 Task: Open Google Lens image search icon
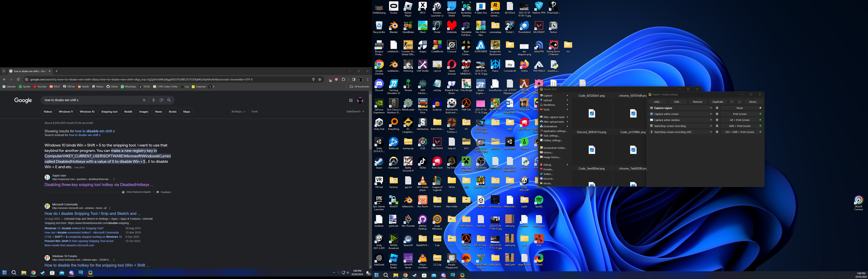[161, 100]
